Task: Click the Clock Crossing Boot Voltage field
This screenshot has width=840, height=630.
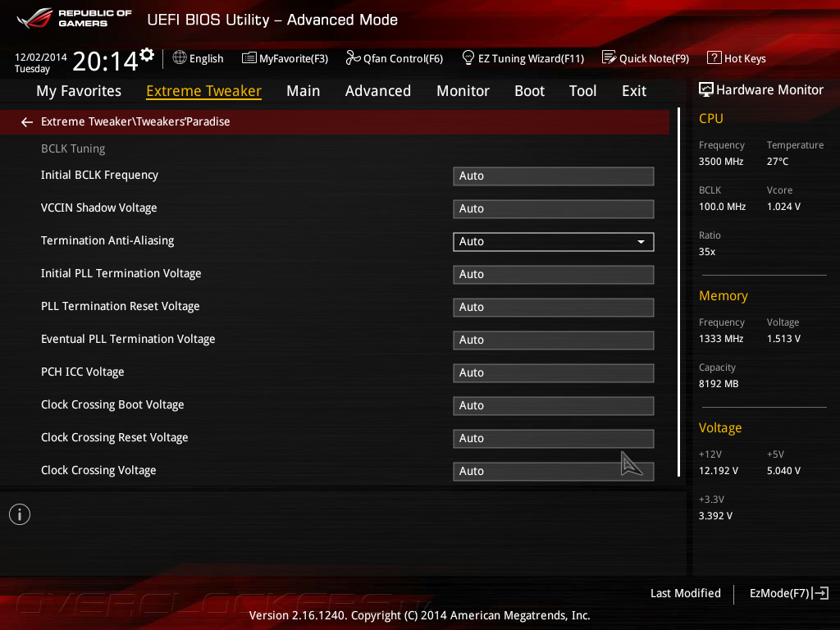Action: tap(554, 405)
